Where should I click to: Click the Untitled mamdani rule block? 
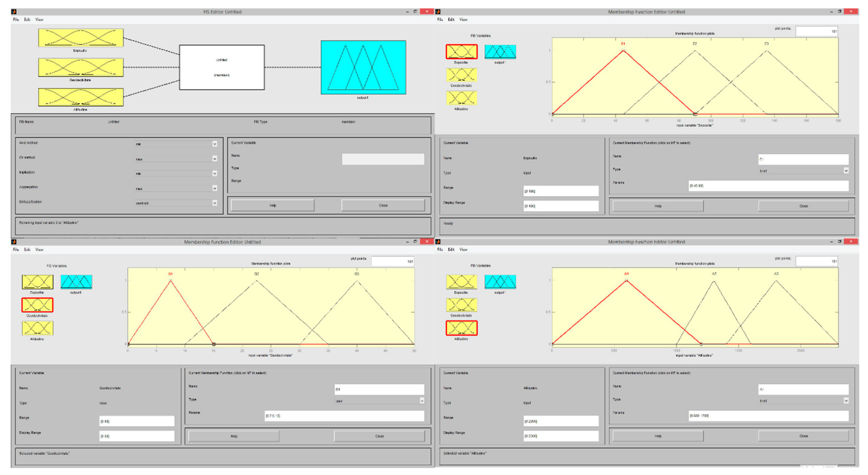point(222,67)
